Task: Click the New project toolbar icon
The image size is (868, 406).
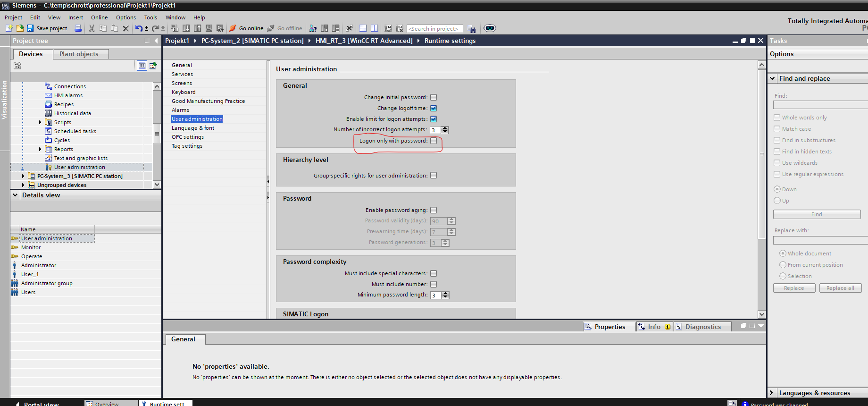Action: pos(9,28)
